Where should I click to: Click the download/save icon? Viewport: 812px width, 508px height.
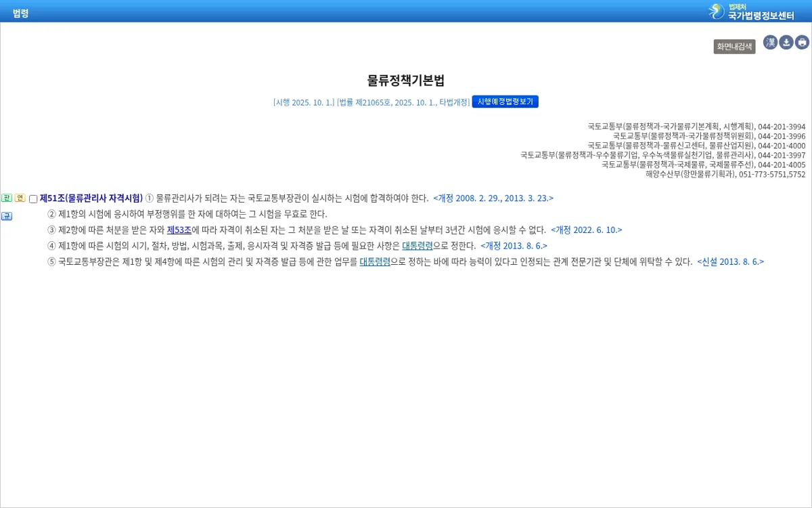786,43
